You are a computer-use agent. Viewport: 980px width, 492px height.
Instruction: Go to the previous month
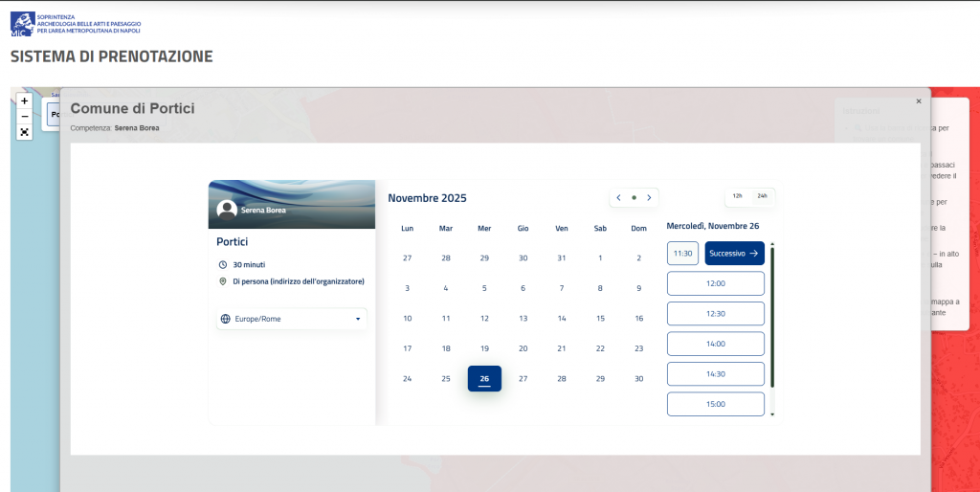click(x=618, y=198)
